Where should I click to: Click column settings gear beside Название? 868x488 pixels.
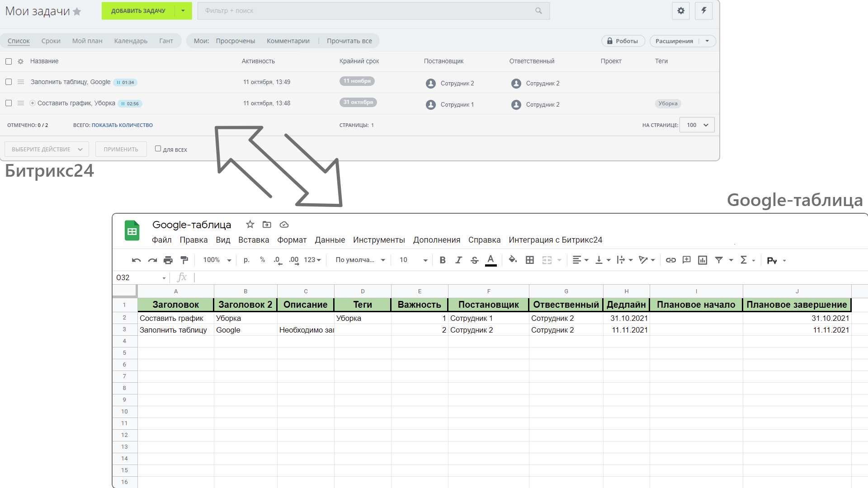[x=20, y=61]
